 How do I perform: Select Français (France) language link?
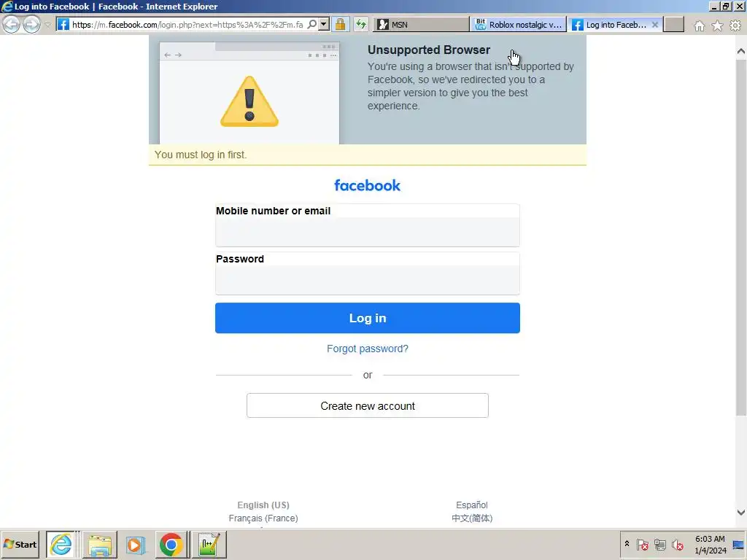click(x=263, y=518)
